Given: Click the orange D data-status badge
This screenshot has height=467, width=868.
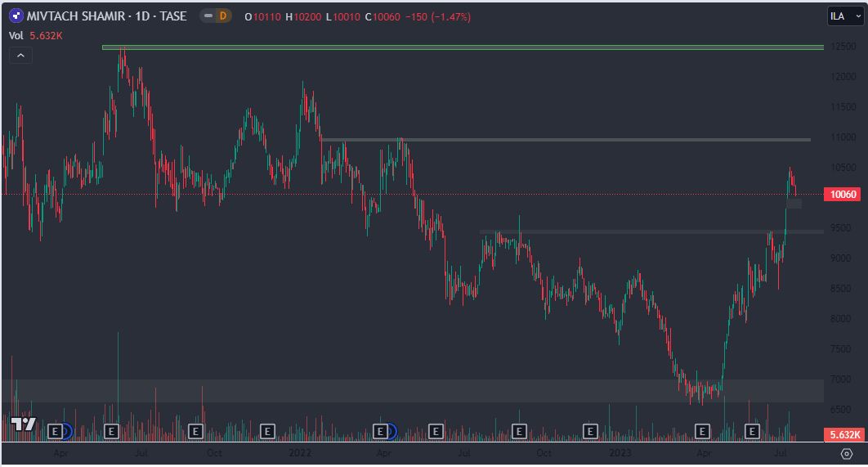Looking at the screenshot, I should (223, 16).
